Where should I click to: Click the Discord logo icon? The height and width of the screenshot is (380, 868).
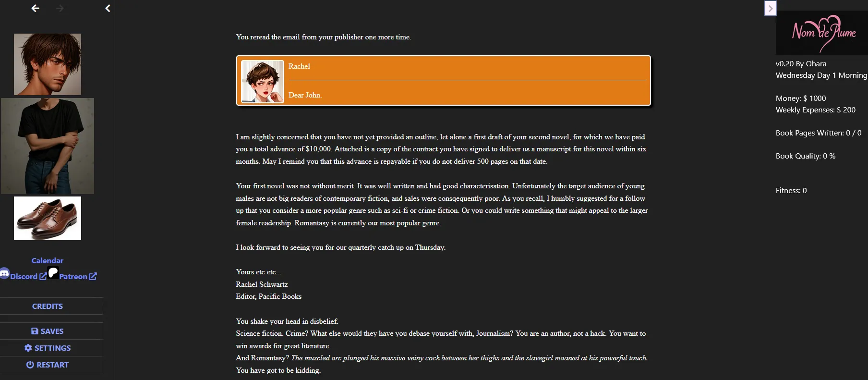click(4, 273)
